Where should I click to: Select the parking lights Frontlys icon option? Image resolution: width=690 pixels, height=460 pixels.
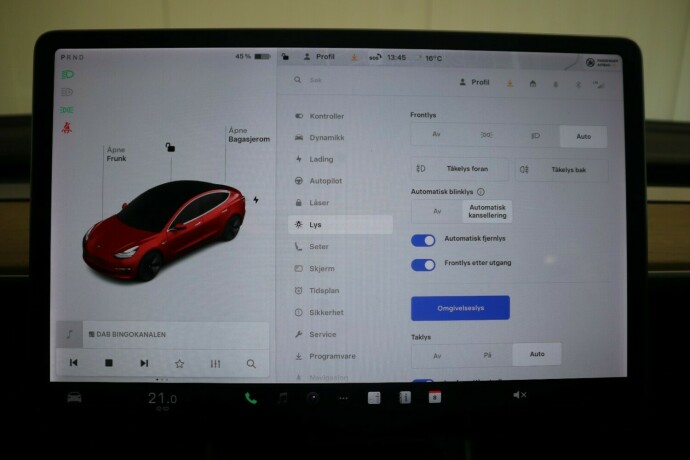click(486, 135)
